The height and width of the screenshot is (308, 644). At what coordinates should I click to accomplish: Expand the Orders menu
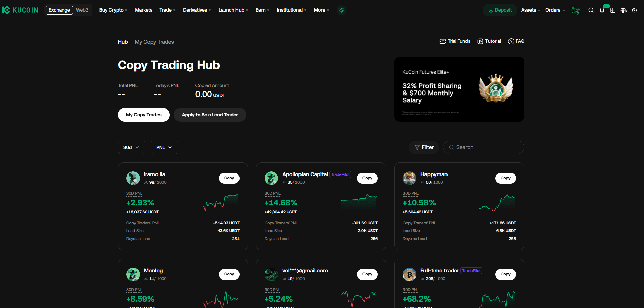click(x=555, y=10)
